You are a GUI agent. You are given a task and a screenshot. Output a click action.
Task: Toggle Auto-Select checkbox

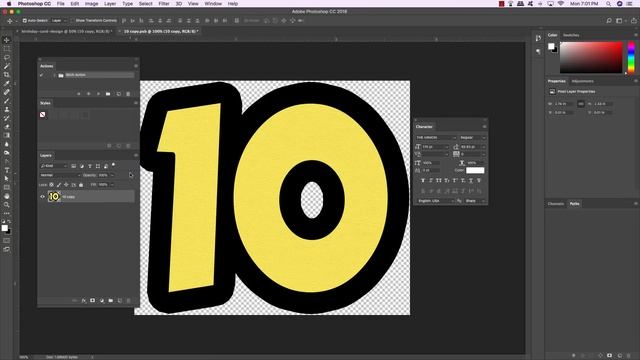click(24, 20)
